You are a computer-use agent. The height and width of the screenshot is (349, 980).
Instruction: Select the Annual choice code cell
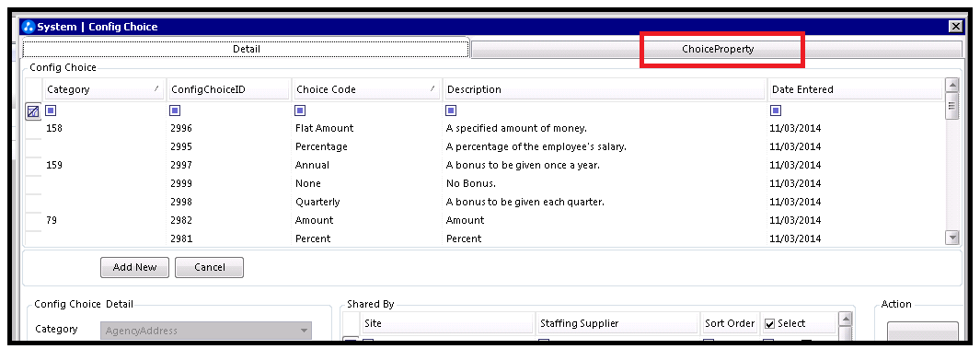tap(312, 165)
